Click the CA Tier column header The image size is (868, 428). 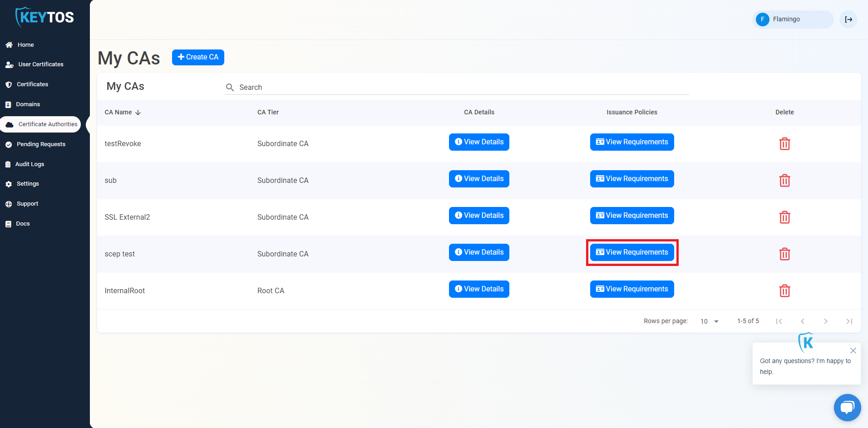click(x=268, y=112)
